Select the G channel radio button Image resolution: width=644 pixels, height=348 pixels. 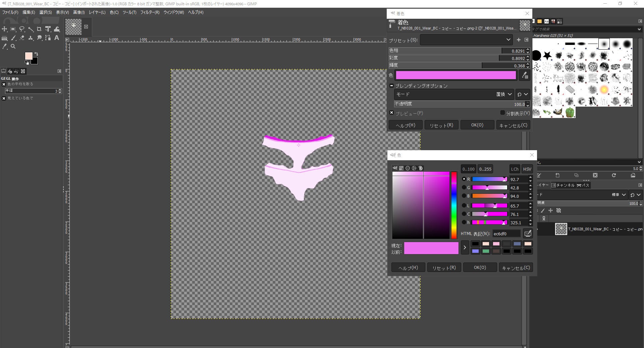click(464, 187)
